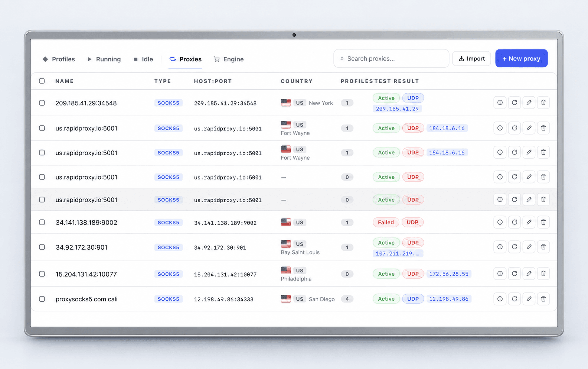Show info for proxysocks5.com cali
Image resolution: width=588 pixels, height=369 pixels.
pos(500,299)
